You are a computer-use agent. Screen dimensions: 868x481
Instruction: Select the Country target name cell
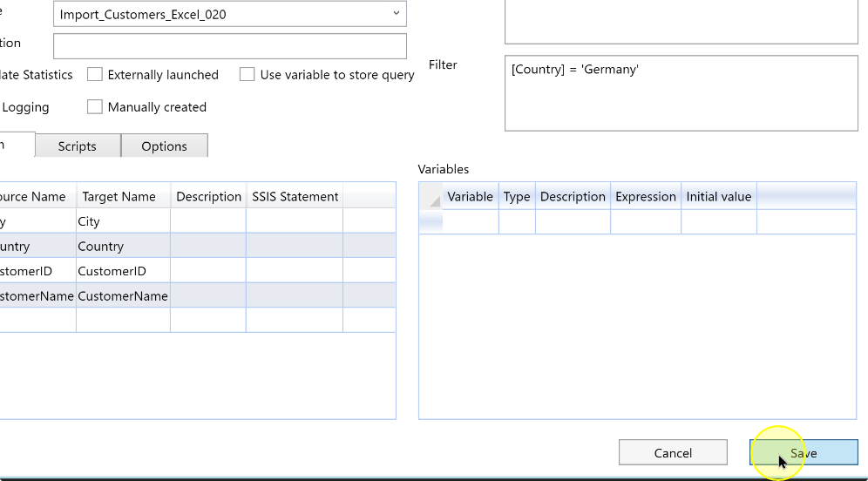pos(124,247)
